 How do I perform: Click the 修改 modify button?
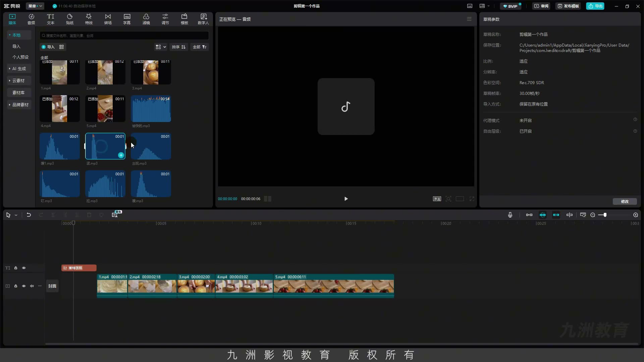click(x=625, y=201)
